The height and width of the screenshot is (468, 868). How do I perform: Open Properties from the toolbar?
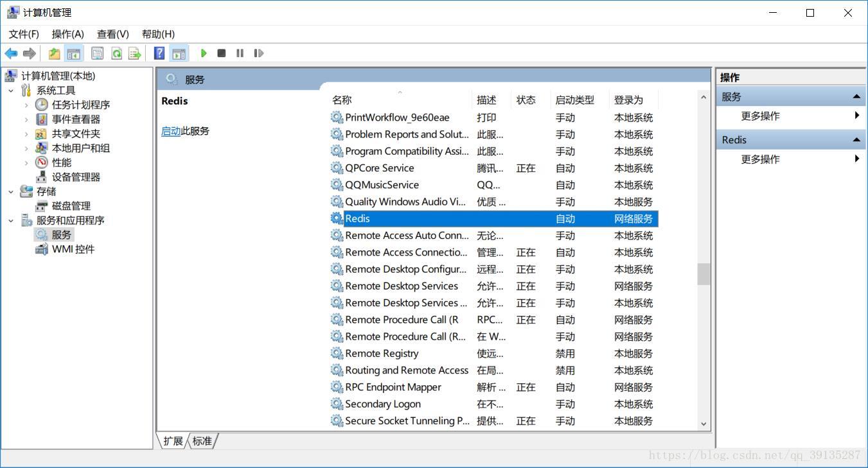(x=97, y=53)
